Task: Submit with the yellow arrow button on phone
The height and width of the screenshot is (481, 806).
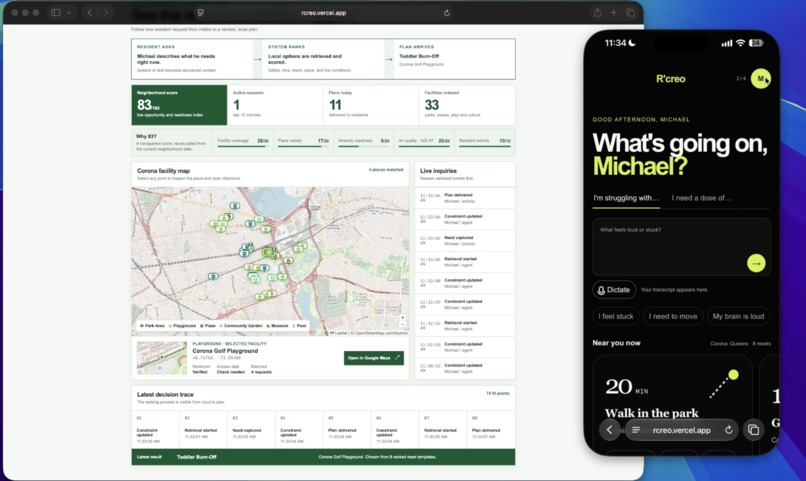Action: click(x=756, y=263)
